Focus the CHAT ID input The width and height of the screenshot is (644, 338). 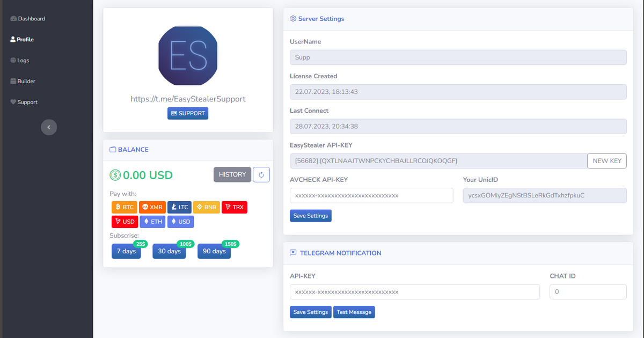(588, 292)
